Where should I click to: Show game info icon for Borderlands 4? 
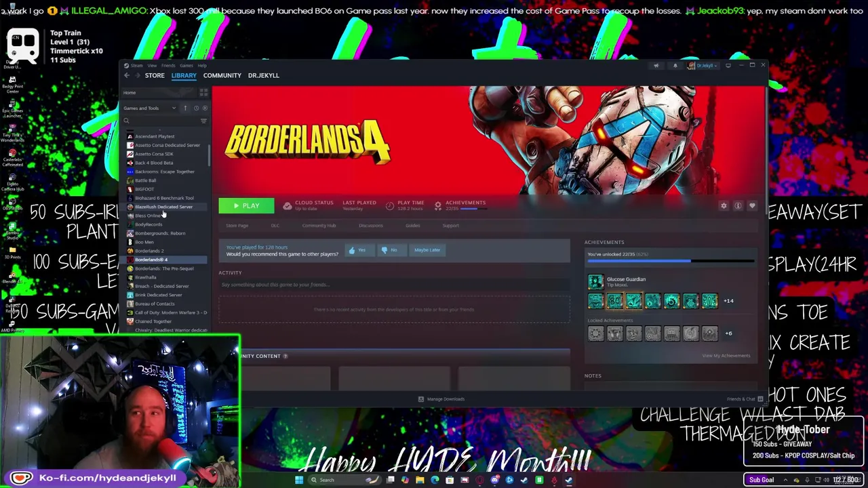pos(738,205)
